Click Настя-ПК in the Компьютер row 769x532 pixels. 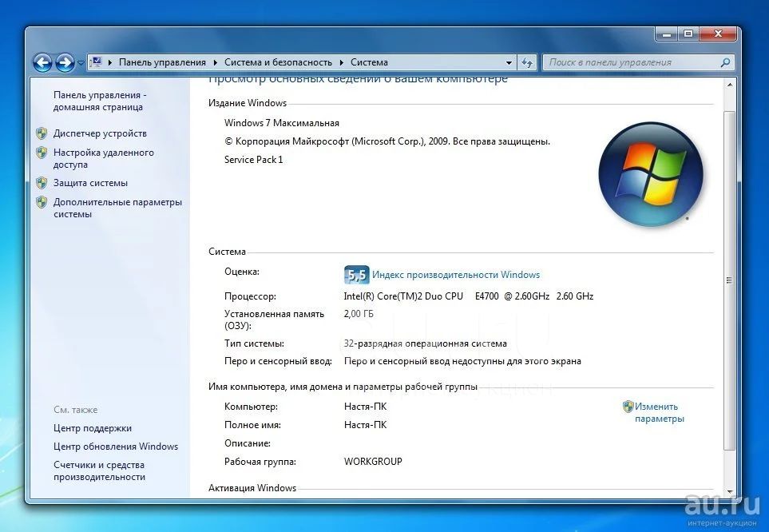tap(366, 407)
